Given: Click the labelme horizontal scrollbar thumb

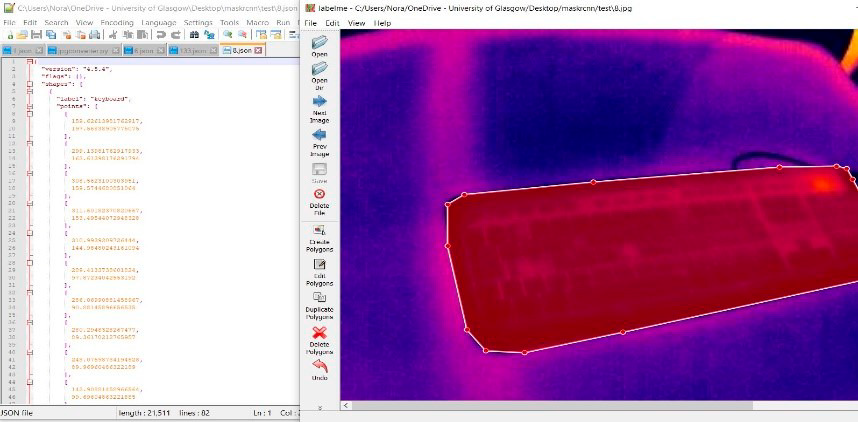Looking at the screenshot, I should (553, 406).
